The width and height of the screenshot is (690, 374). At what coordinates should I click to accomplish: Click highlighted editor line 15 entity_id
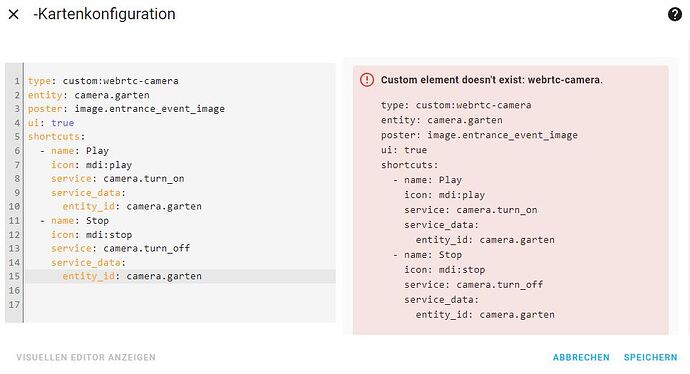pos(180,276)
